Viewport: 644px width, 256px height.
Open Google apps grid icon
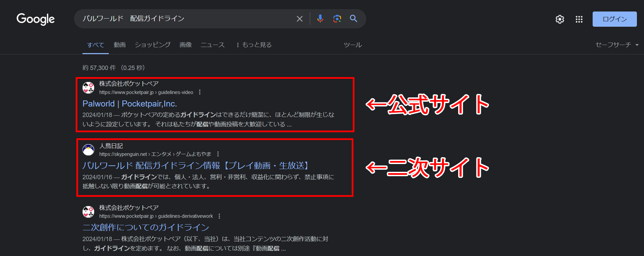tap(579, 19)
